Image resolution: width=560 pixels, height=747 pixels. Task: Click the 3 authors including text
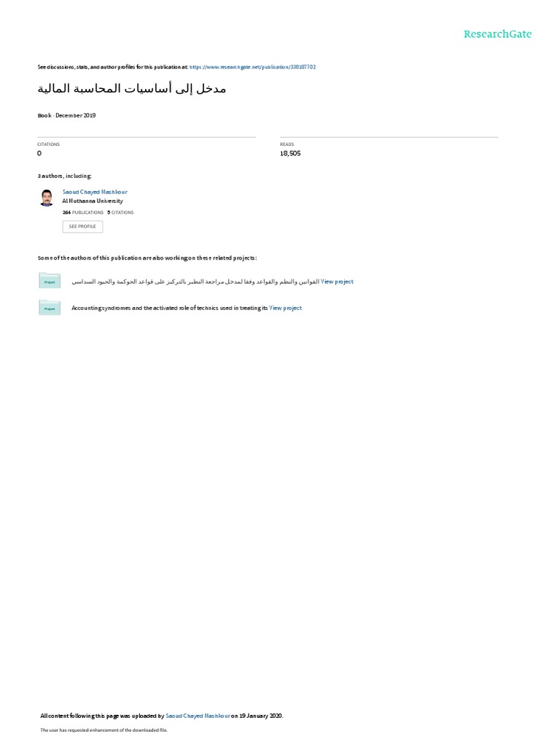(64, 177)
